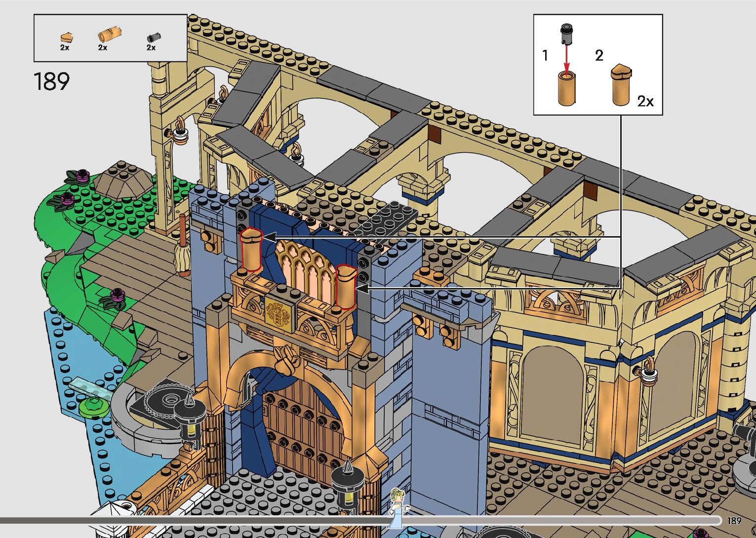This screenshot has width=756, height=538.
Task: Click the green round stud by the water
Action: (93, 407)
